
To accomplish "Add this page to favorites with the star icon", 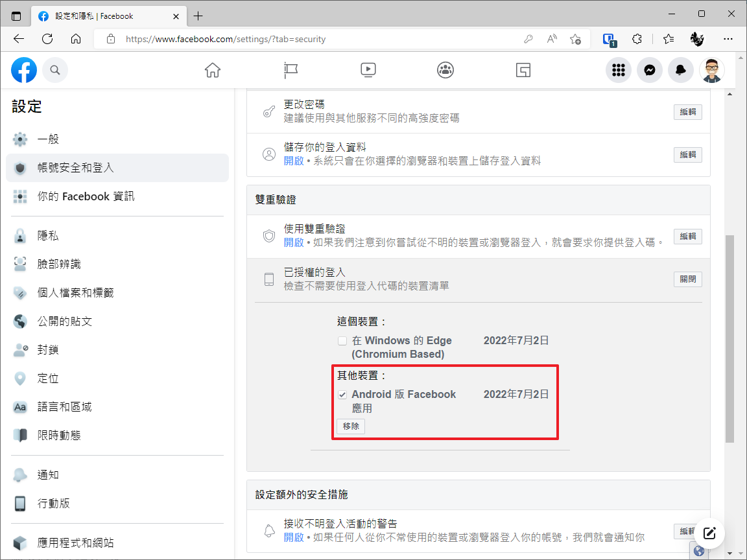I will click(x=576, y=39).
